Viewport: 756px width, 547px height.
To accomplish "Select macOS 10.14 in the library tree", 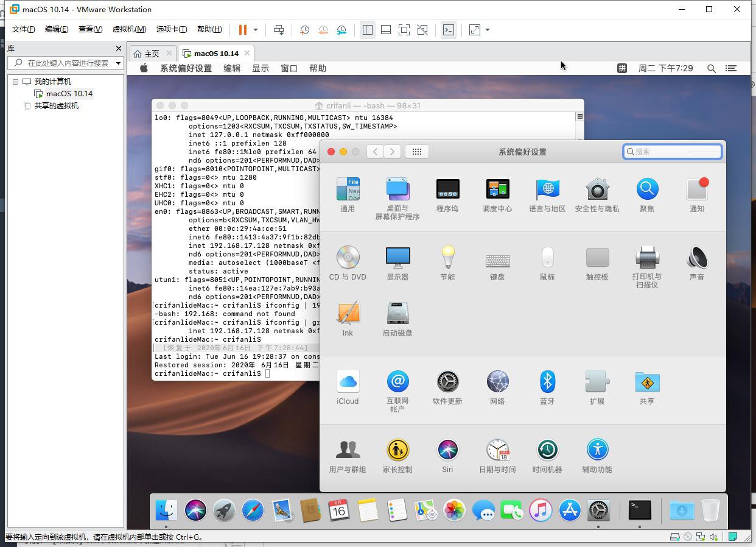I will [63, 94].
